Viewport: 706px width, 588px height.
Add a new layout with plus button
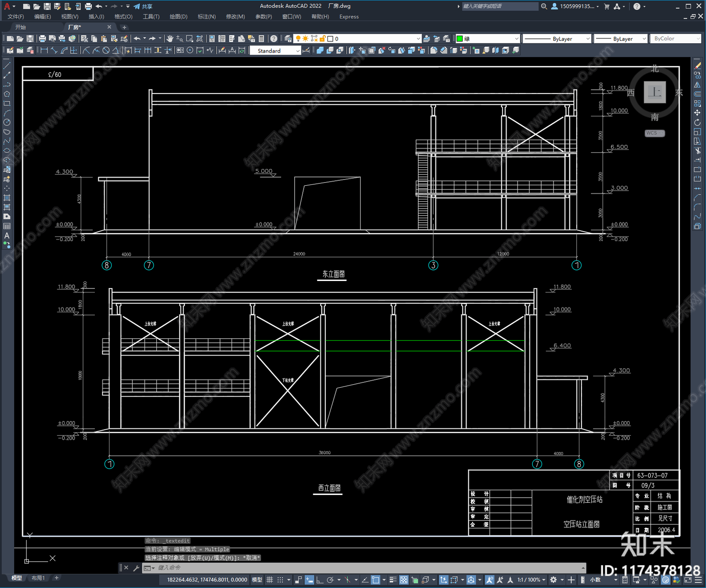point(56,578)
